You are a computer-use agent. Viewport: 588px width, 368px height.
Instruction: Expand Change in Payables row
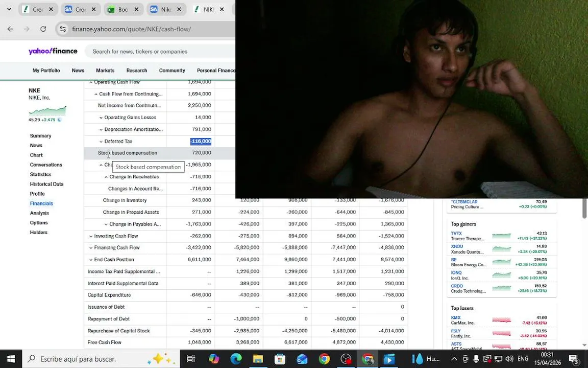tap(106, 224)
